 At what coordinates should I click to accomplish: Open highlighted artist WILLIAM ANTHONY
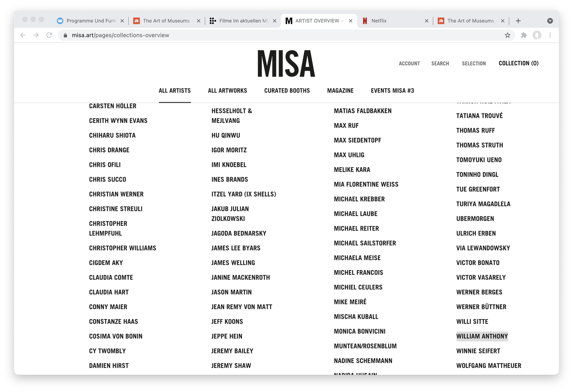tap(482, 336)
